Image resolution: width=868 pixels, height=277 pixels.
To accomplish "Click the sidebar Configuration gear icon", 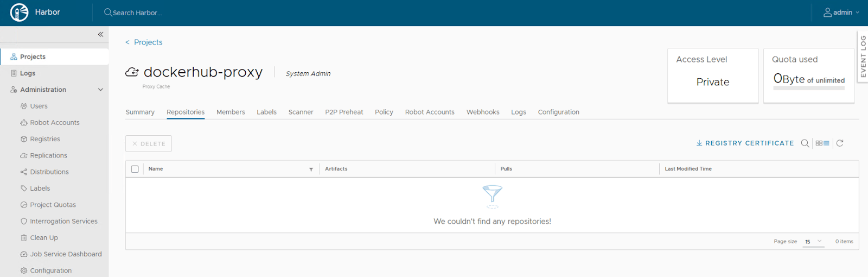I will pyautogui.click(x=24, y=270).
